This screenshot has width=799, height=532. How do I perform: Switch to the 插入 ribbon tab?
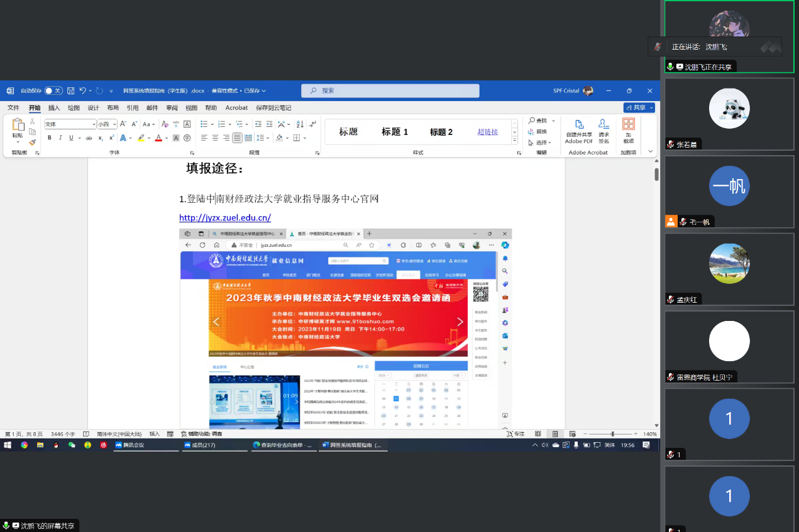(x=54, y=107)
